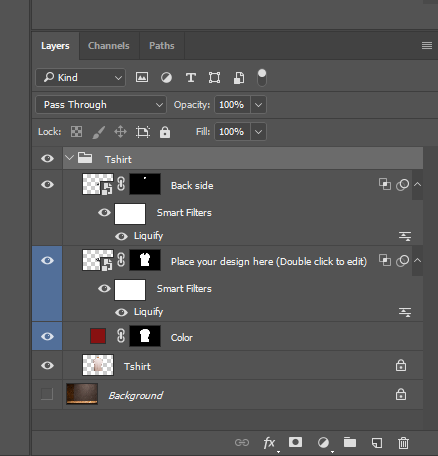Viewport: 438px width, 456px height.
Task: Open Liquify blending options on Back side
Action: pyautogui.click(x=405, y=236)
